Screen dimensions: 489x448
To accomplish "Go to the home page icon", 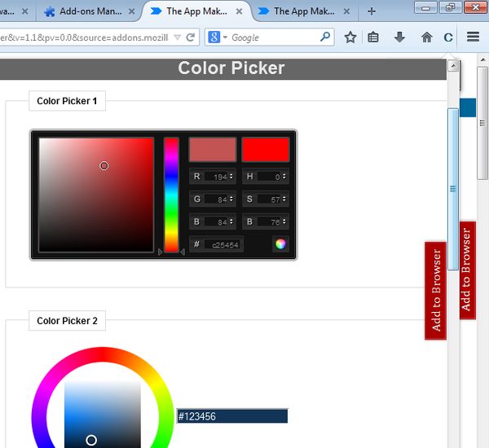I will point(426,37).
